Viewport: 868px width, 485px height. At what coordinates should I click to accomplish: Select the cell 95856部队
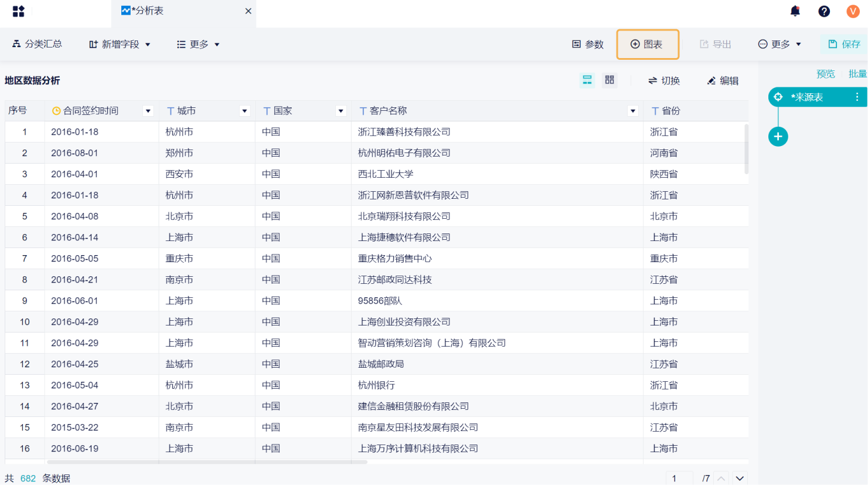498,301
